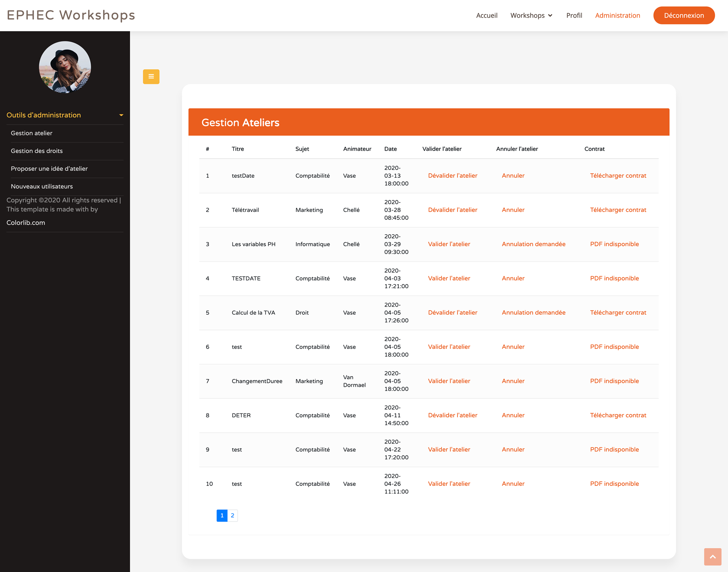Image resolution: width=728 pixels, height=572 pixels.
Task: Select Gestion des droits in sidebar
Action: tap(37, 151)
